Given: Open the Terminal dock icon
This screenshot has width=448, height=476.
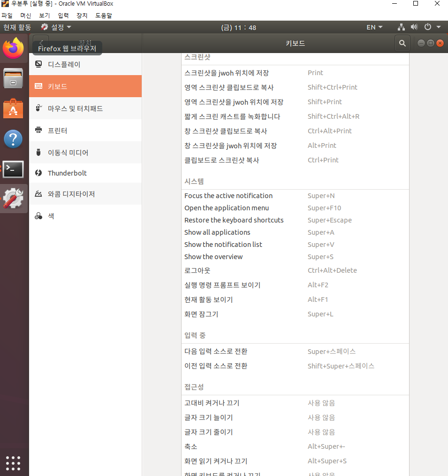Looking at the screenshot, I should click(x=13, y=169).
